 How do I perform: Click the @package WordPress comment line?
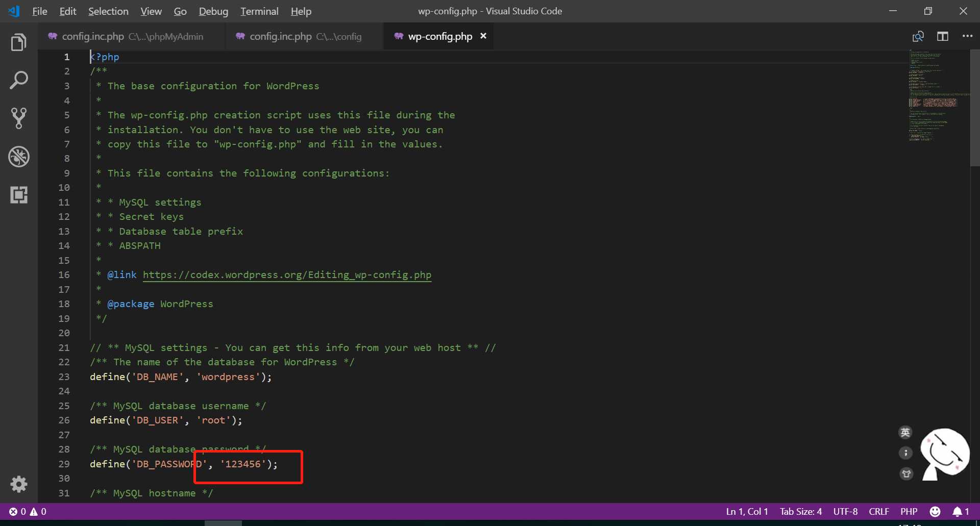pyautogui.click(x=155, y=304)
